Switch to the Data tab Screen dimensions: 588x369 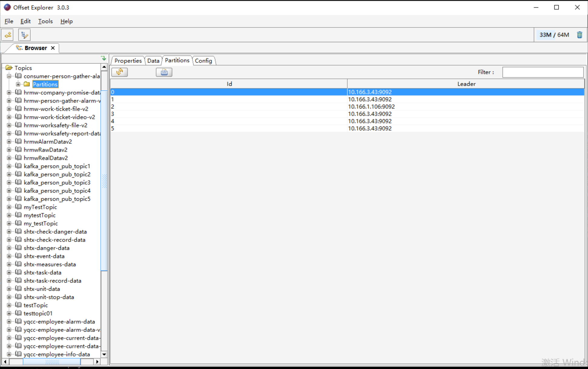153,61
